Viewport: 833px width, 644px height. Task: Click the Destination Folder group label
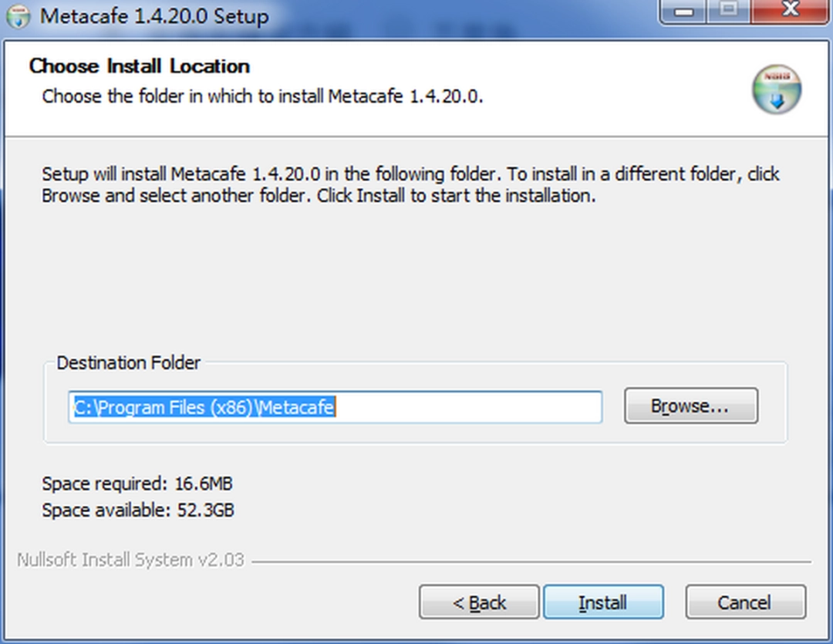128,362
